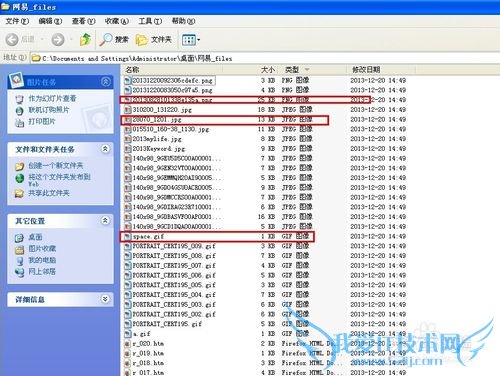Click the Forward arrow toolbar icon
This screenshot has height=376, width=500.
[x=58, y=40]
